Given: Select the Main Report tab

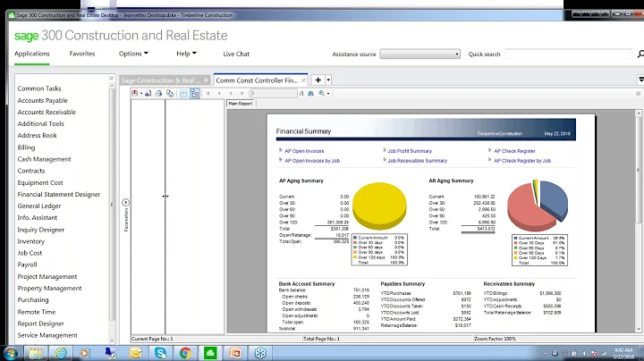Looking at the screenshot, I should tap(241, 104).
